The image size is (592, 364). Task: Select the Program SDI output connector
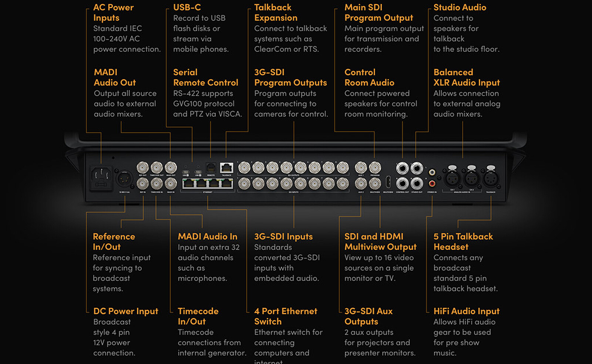pos(376,168)
